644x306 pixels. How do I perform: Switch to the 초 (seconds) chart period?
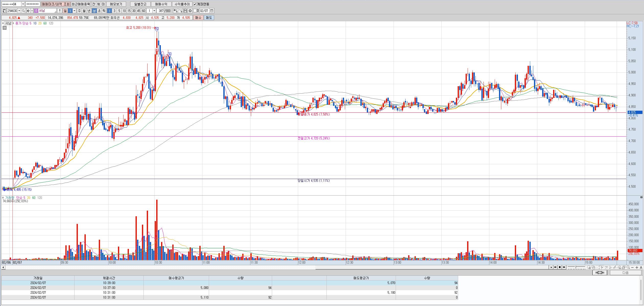click(99, 11)
